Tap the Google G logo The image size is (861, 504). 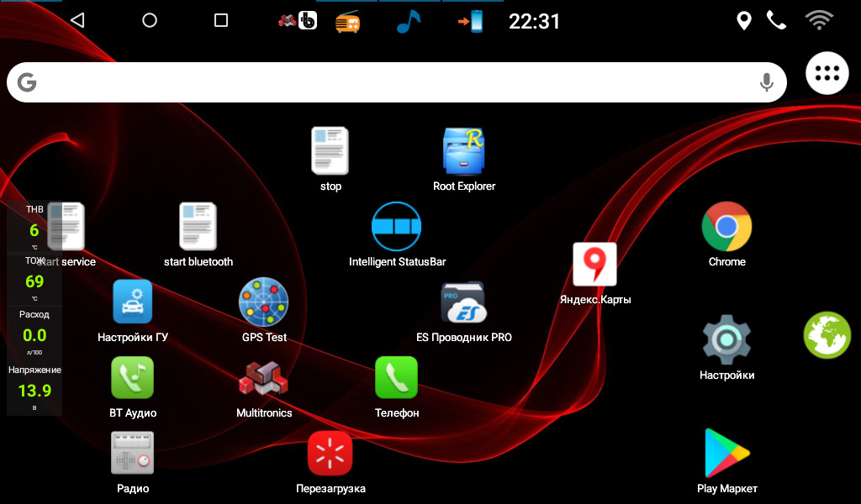tap(27, 82)
